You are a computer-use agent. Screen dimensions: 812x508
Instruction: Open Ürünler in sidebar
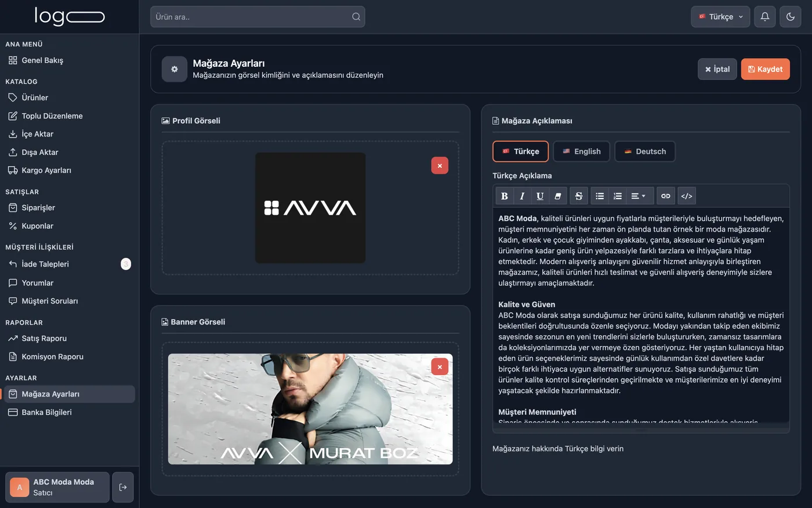point(70,98)
